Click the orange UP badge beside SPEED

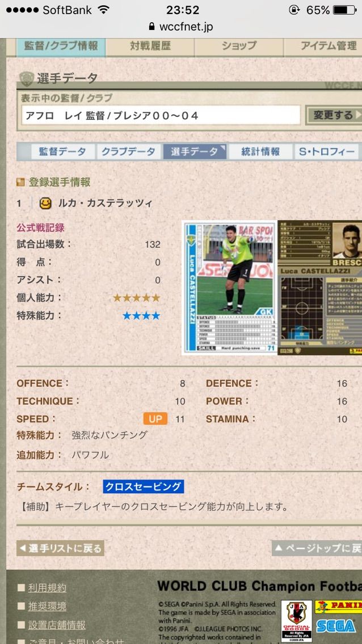click(x=155, y=418)
